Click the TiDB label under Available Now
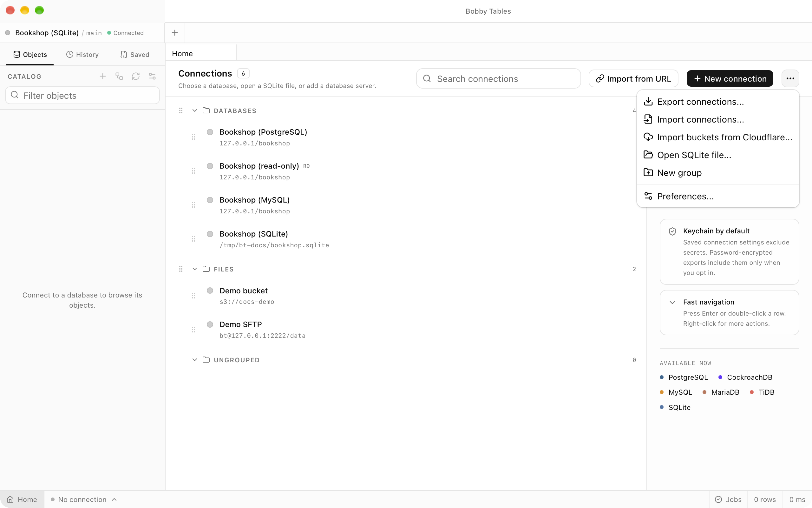Viewport: 812px width, 508px height. [766, 392]
